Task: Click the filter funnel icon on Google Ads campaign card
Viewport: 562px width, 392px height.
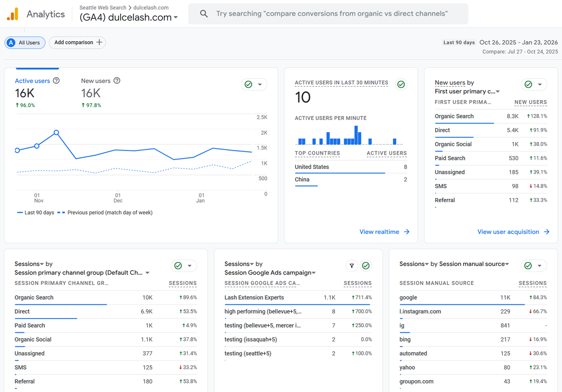Action: click(352, 265)
